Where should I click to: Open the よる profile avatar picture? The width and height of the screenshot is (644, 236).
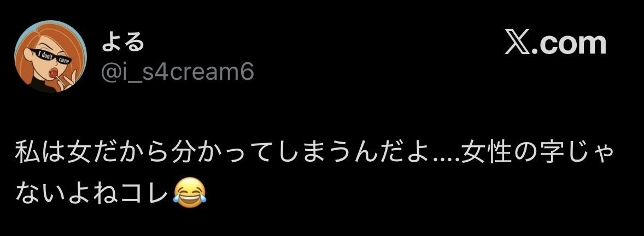click(50, 56)
